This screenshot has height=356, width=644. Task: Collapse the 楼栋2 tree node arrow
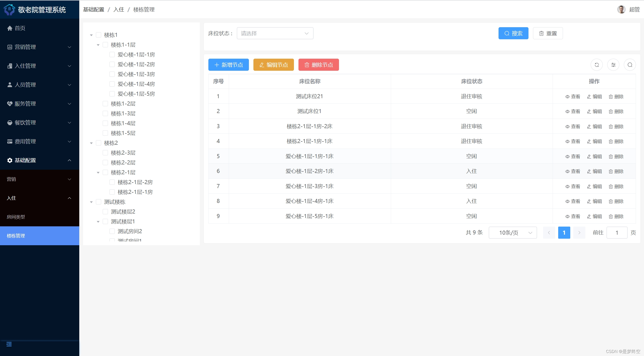click(91, 143)
